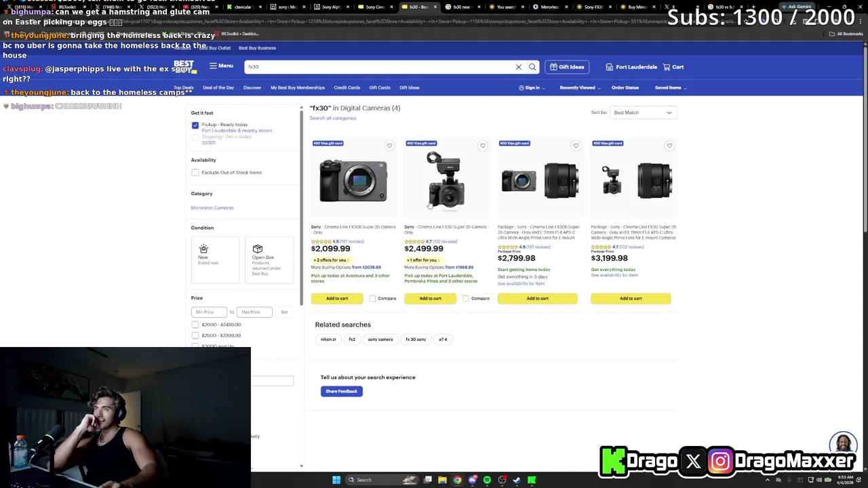
Task: Select 'fx 30 sony' related search chip
Action: (x=416, y=340)
